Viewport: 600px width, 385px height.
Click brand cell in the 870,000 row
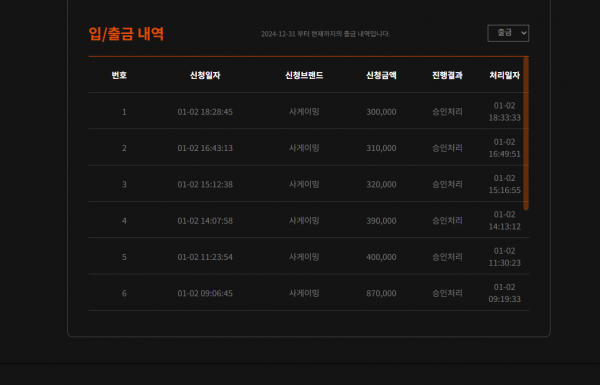[x=304, y=293]
